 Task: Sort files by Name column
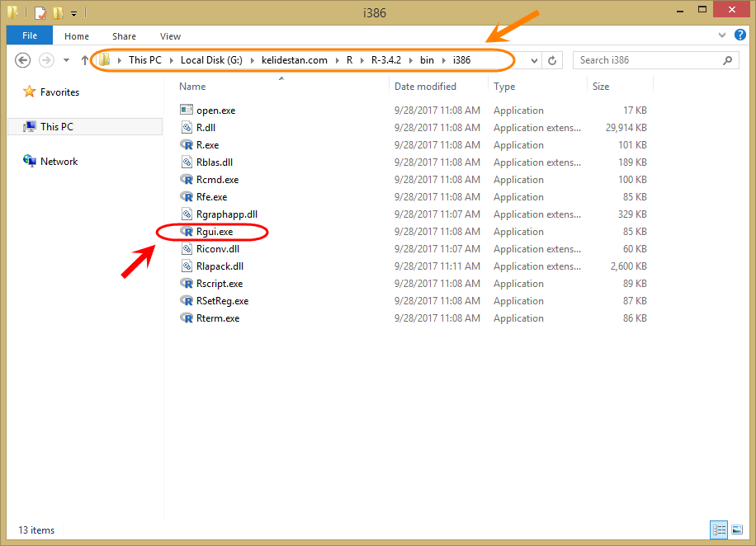click(192, 87)
